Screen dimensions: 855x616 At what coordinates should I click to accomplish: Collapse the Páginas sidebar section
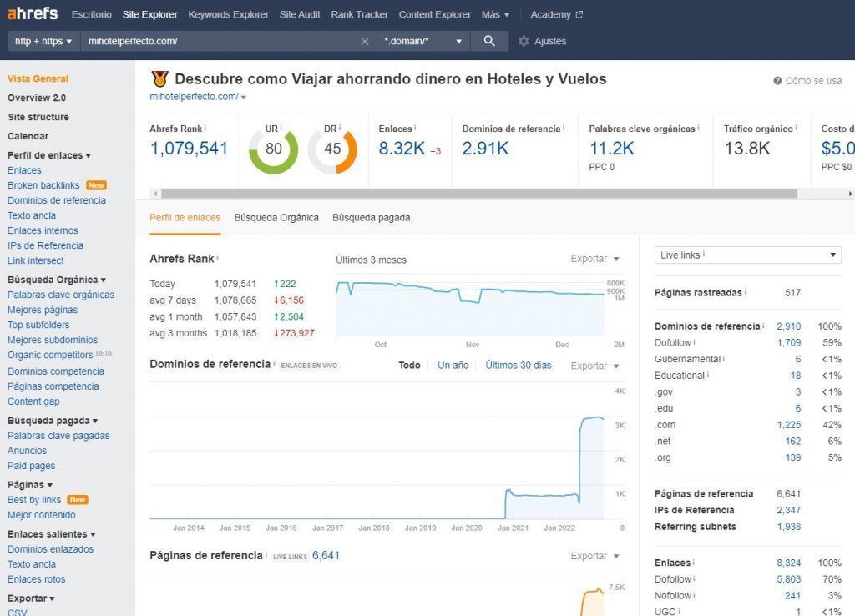(30, 485)
